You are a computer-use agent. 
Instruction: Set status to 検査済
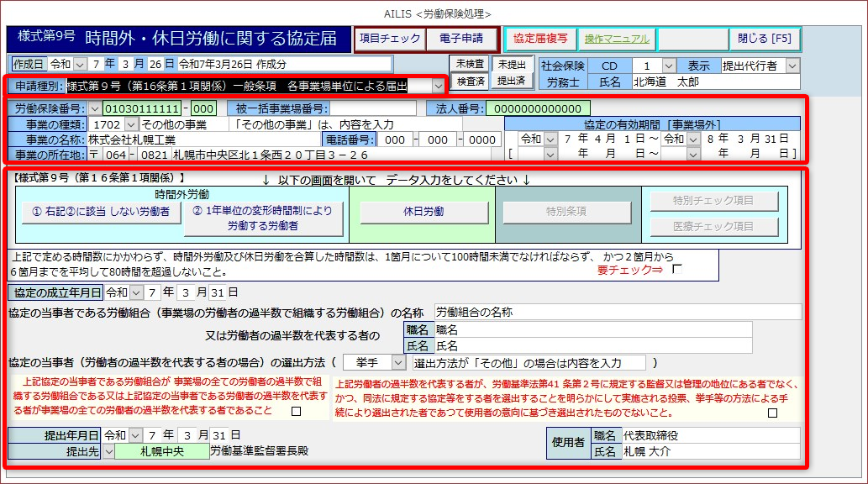click(x=469, y=82)
